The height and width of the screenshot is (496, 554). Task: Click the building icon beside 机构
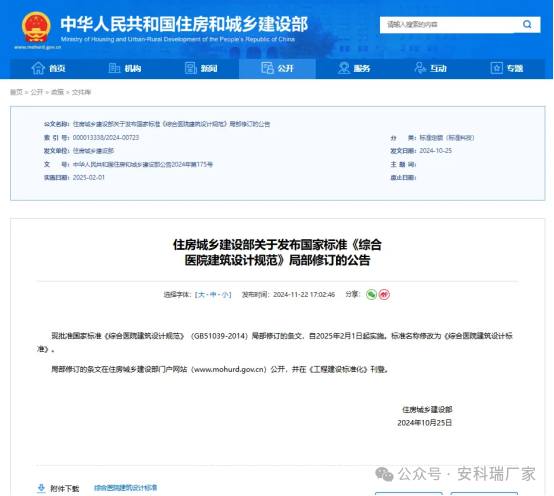(x=114, y=68)
